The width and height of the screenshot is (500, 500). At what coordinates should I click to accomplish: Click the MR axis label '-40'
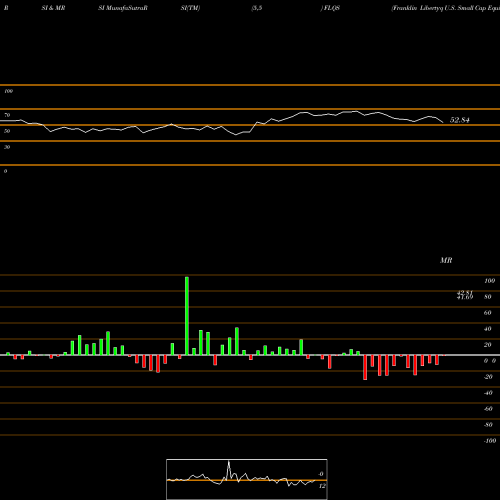[x=488, y=393]
